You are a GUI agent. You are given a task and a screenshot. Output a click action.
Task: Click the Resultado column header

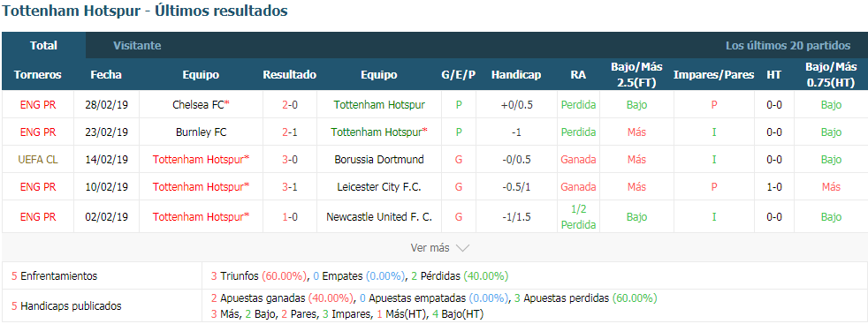[290, 75]
